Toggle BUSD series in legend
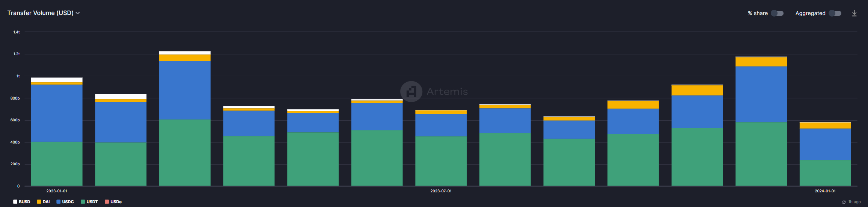The width and height of the screenshot is (868, 207). [22, 202]
